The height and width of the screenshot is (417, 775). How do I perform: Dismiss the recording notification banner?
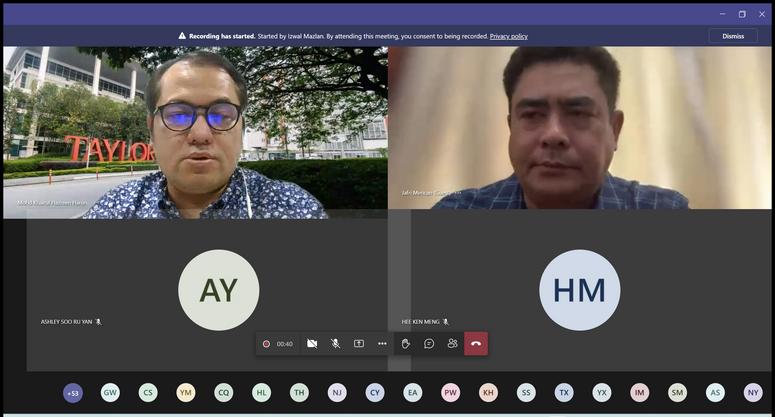(733, 36)
